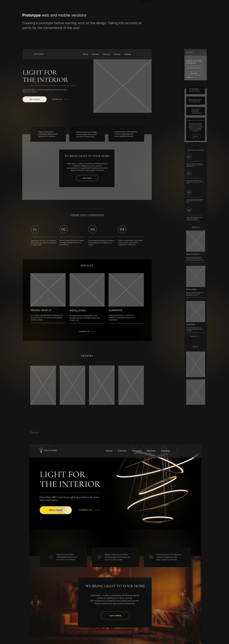Click the REVIEWS heading in the desktop wireframe

pyautogui.click(x=87, y=356)
